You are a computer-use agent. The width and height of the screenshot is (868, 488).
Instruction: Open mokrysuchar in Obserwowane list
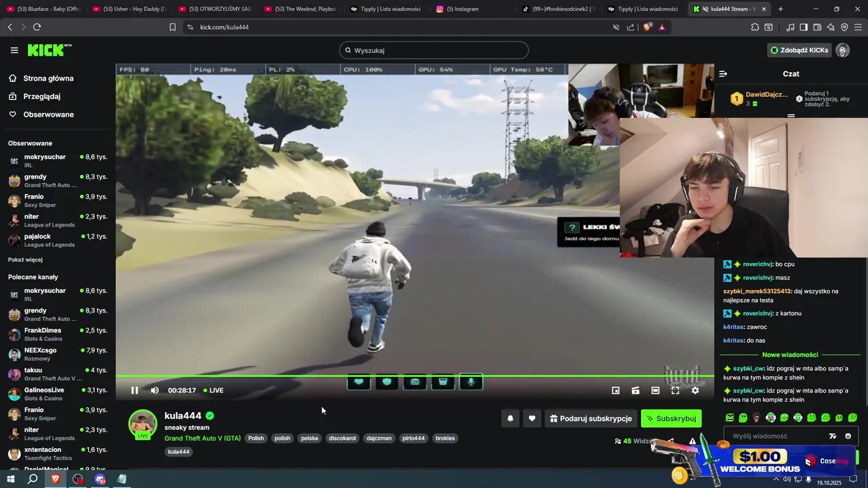tap(58, 161)
